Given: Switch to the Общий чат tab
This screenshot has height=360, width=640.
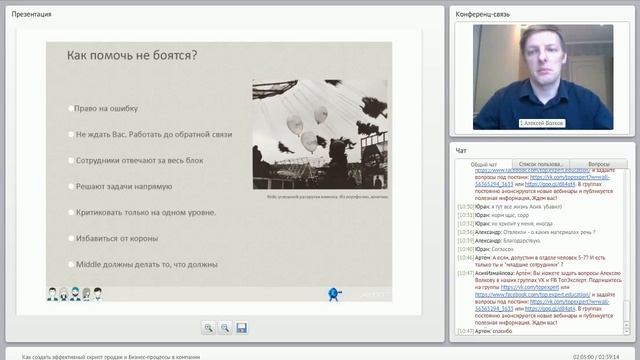Looking at the screenshot, I should click(x=484, y=164).
